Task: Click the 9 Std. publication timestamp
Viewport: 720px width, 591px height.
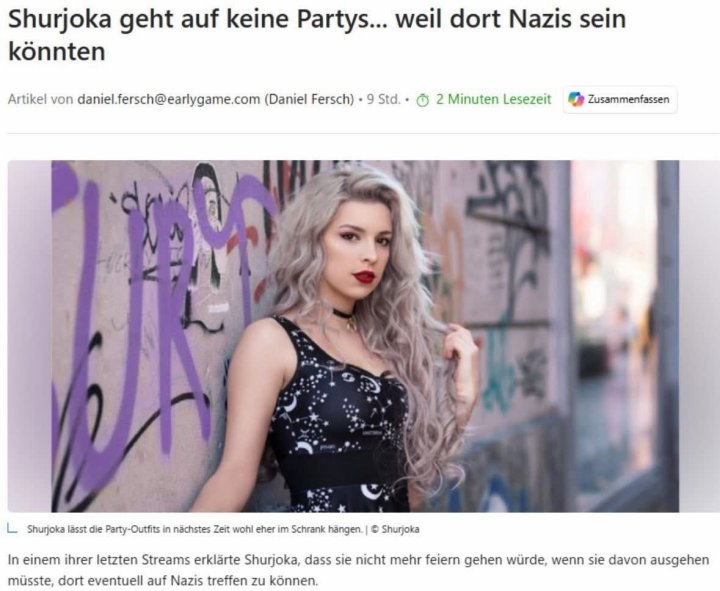Action: tap(383, 99)
